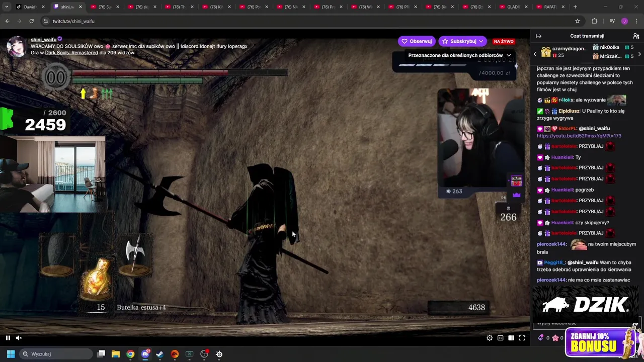Switch to the (76) Bir YouTube tab
This screenshot has width=644, height=362.
click(439, 7)
